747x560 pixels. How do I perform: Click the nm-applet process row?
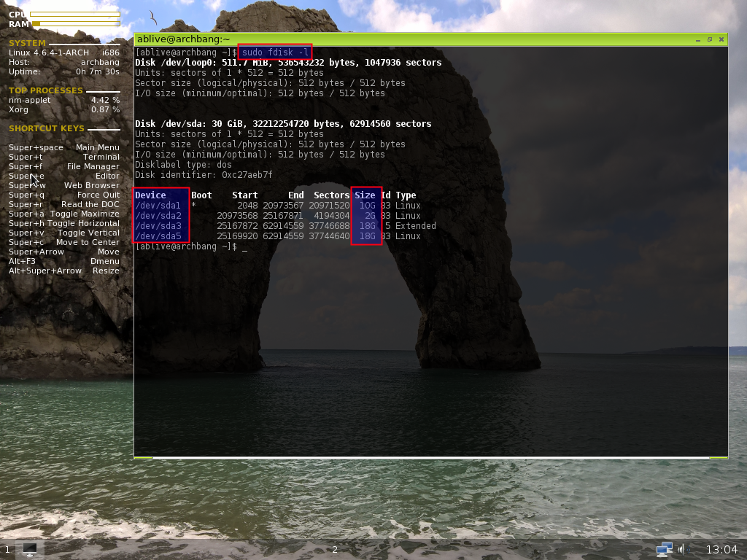tap(64, 100)
